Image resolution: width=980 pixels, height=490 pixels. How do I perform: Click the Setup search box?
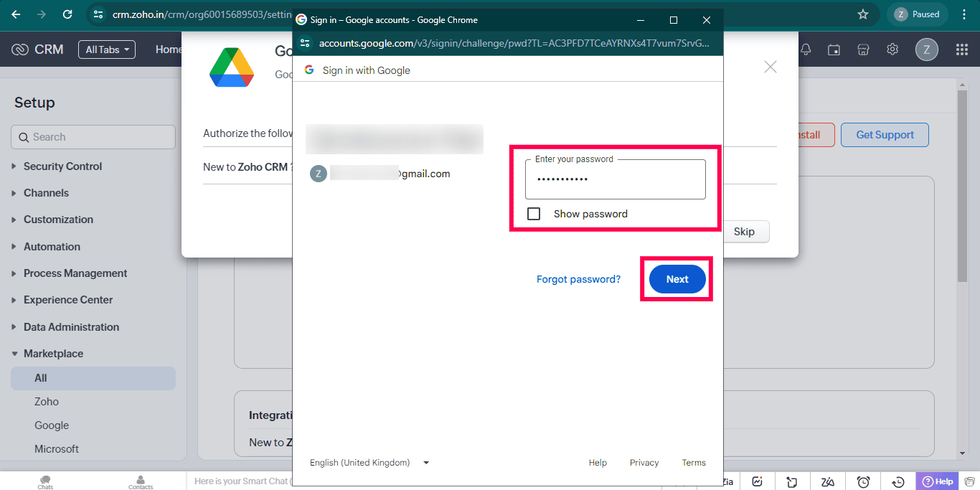click(93, 137)
